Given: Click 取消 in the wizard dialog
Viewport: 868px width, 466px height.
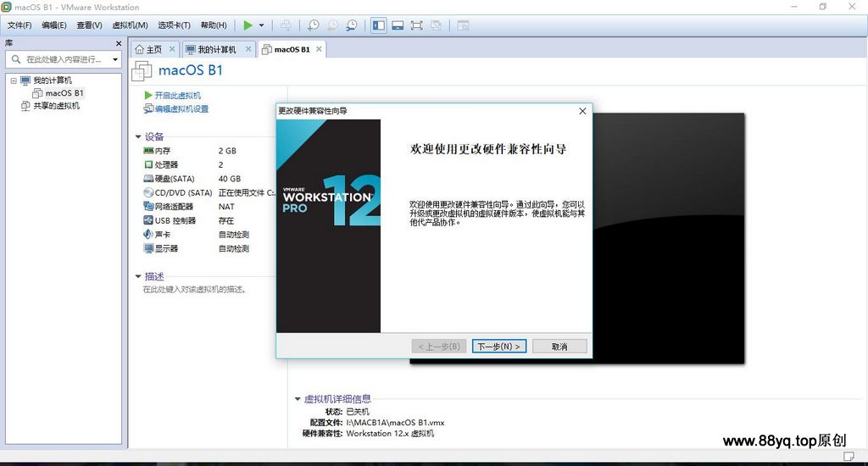Looking at the screenshot, I should (559, 347).
